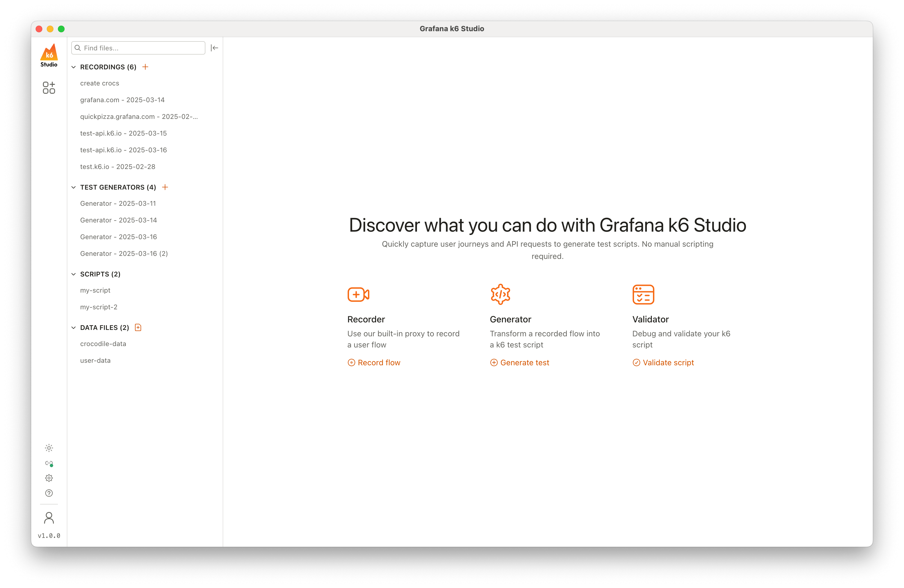Viewport: 904px width, 588px height.
Task: Collapse the TEST GENERATORS section
Action: coord(74,187)
